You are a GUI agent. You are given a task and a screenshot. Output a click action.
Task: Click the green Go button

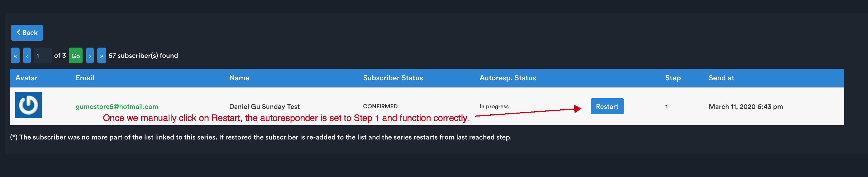pos(75,55)
